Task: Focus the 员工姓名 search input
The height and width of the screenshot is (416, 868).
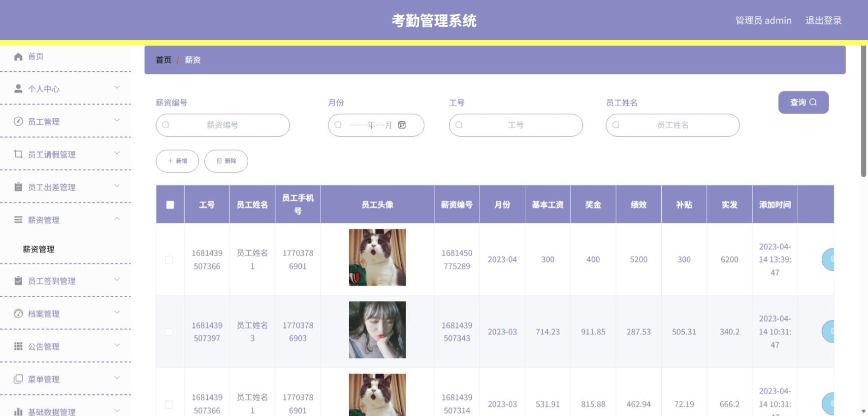Action: coord(673,125)
